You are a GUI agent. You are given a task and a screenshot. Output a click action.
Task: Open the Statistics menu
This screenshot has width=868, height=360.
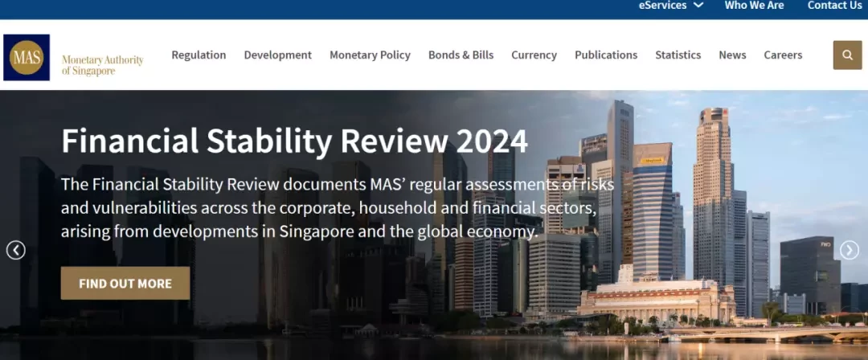[x=678, y=55]
